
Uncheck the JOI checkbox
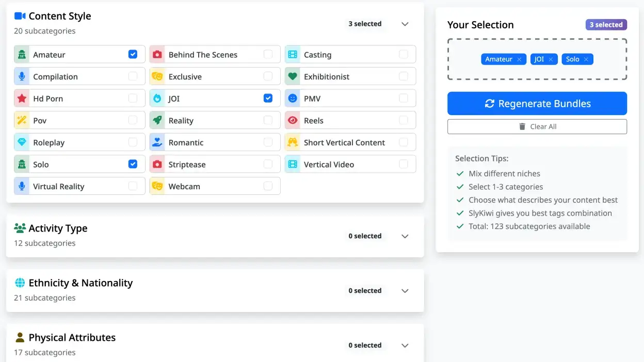(268, 98)
